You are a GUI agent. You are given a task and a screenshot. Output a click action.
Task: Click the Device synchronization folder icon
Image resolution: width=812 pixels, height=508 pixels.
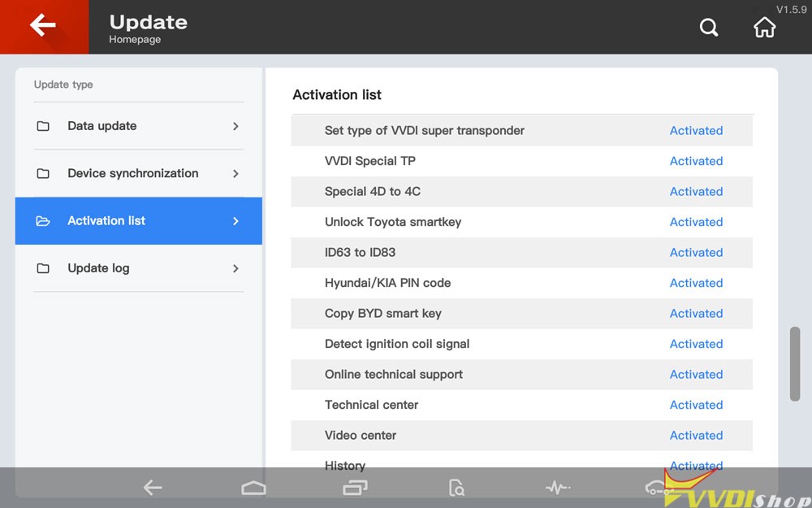(x=43, y=174)
